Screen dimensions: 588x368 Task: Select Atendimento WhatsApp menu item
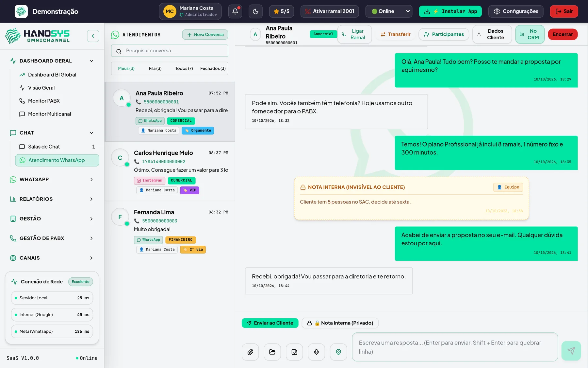[x=57, y=160]
